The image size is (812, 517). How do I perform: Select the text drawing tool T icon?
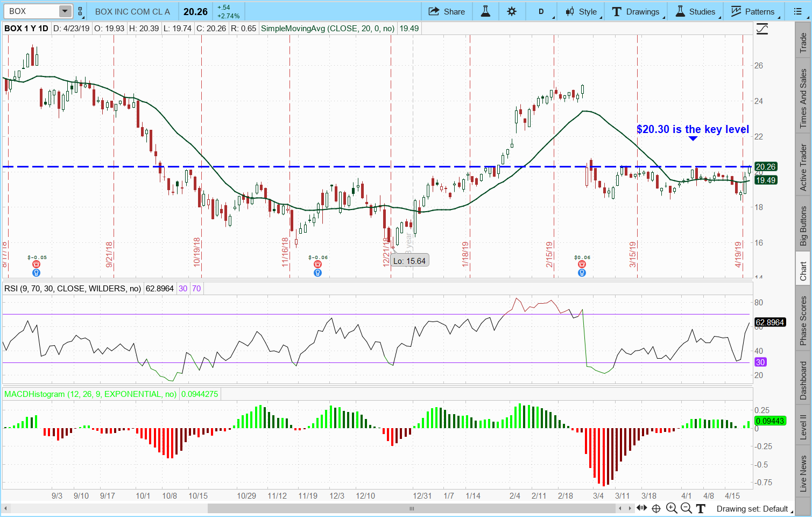[701, 508]
